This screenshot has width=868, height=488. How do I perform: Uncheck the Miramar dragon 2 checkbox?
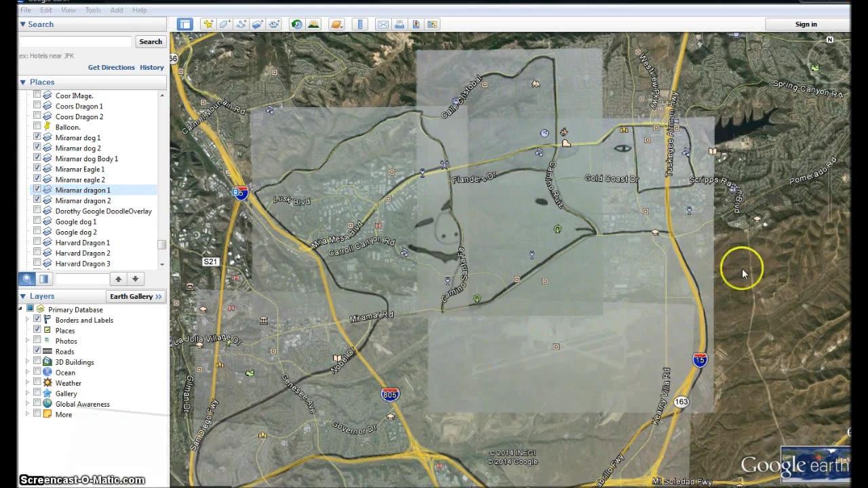[x=37, y=201]
